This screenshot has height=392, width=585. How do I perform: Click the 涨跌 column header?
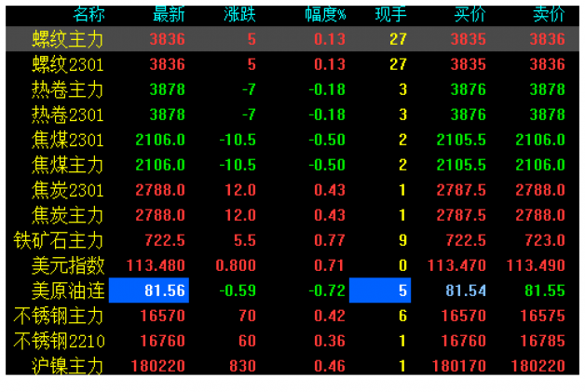tap(240, 14)
